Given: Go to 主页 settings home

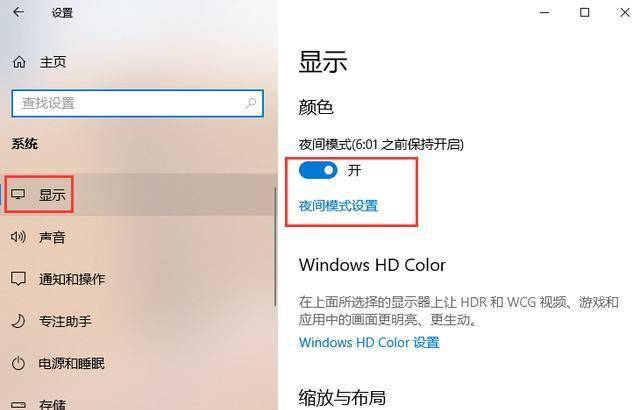Looking at the screenshot, I should [x=52, y=62].
